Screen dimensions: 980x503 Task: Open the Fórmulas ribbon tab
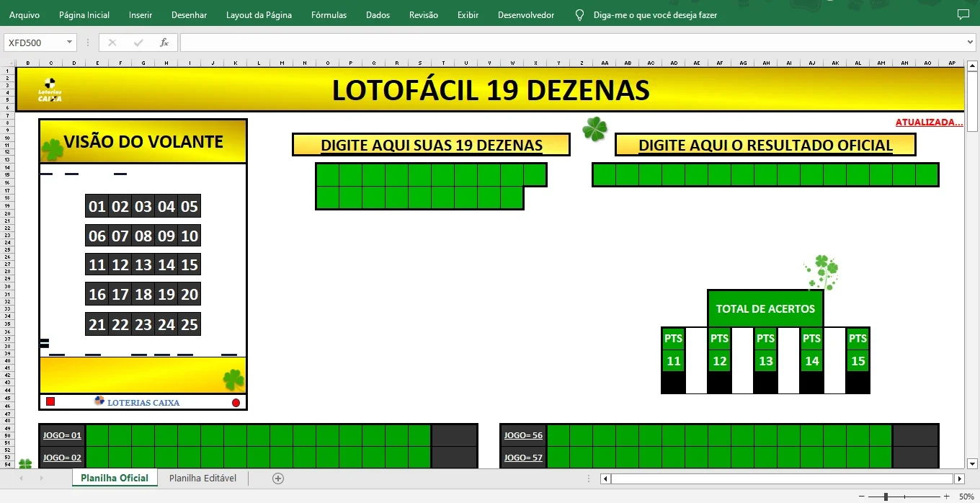pos(329,14)
